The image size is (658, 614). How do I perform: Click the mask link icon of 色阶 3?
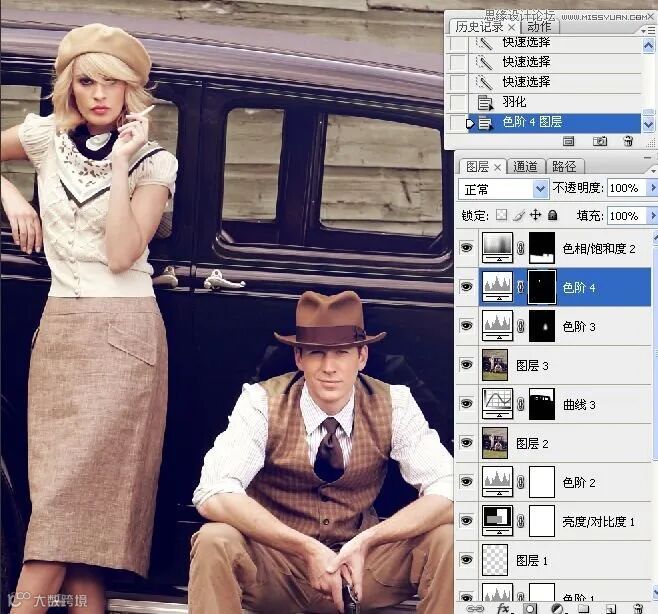tap(521, 326)
